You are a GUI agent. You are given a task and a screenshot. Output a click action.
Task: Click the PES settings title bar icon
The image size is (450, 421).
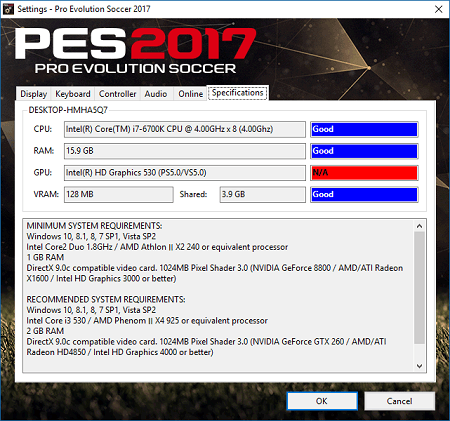tap(8, 9)
